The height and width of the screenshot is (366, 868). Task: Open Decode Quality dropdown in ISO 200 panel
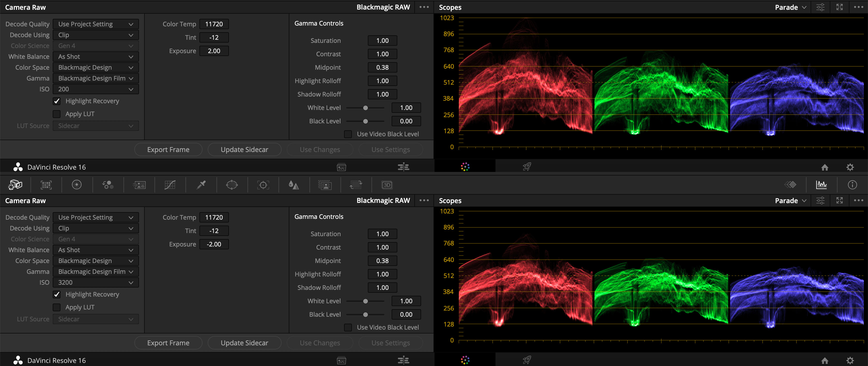coord(96,24)
